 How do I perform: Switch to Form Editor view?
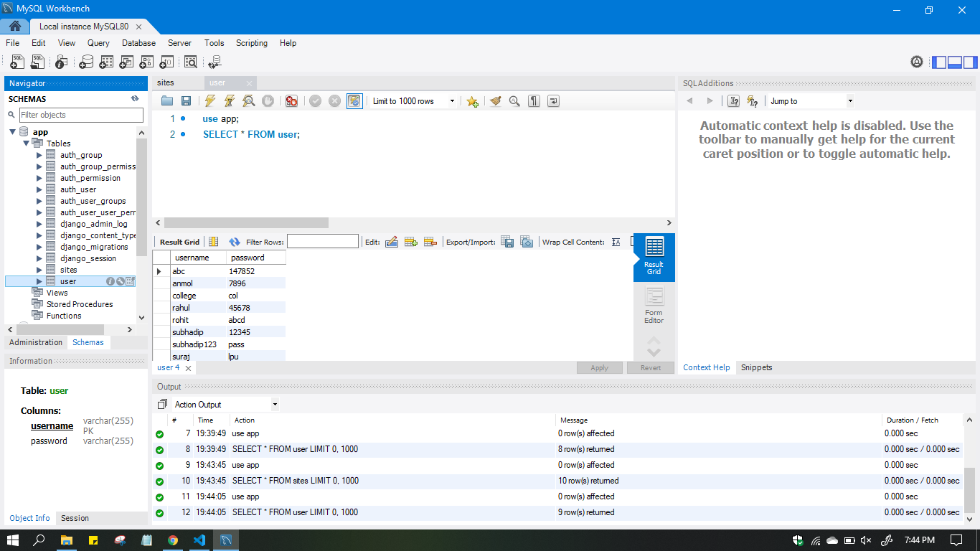click(x=654, y=306)
